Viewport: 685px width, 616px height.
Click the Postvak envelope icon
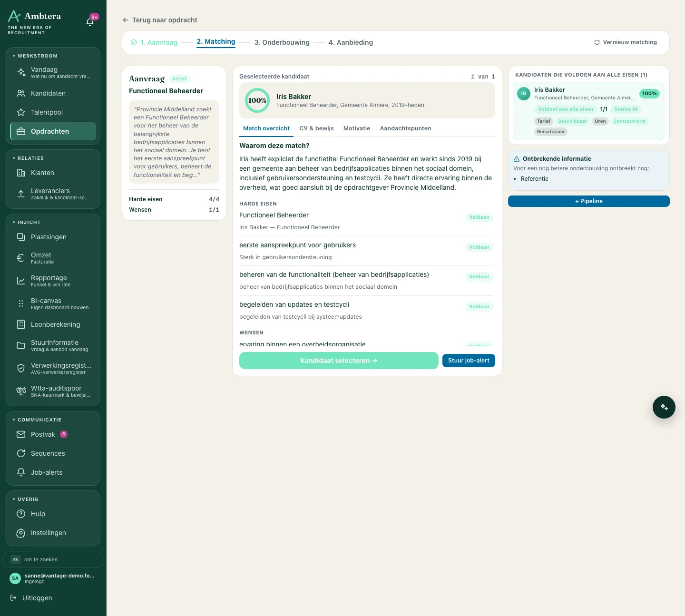21,434
